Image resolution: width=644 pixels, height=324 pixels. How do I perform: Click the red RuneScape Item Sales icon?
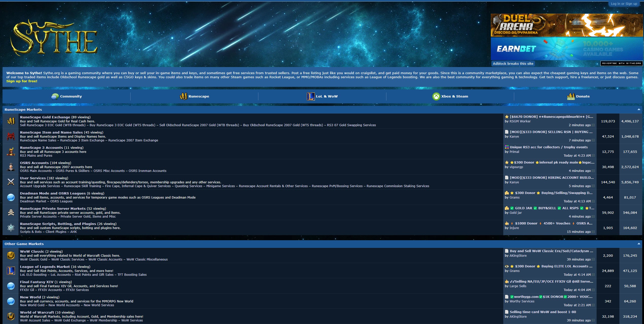click(11, 136)
